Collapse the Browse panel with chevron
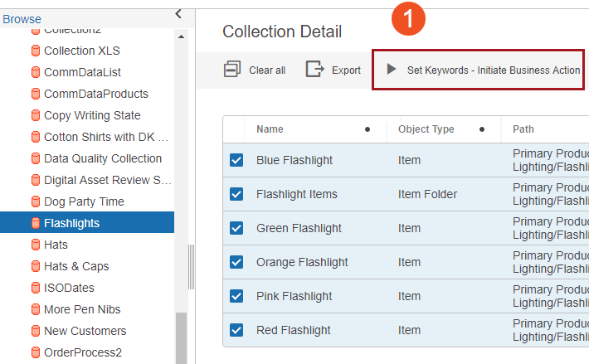The height and width of the screenshot is (364, 589). click(x=178, y=13)
